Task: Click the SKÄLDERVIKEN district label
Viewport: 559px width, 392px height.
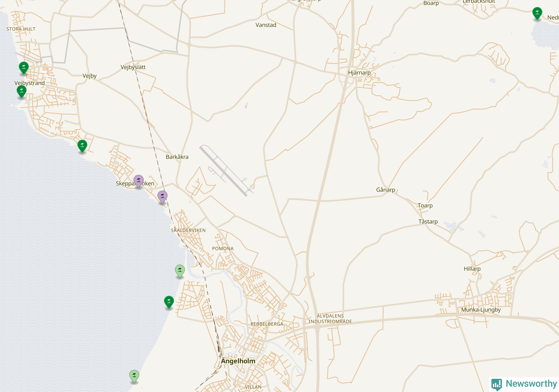Action: pyautogui.click(x=188, y=230)
